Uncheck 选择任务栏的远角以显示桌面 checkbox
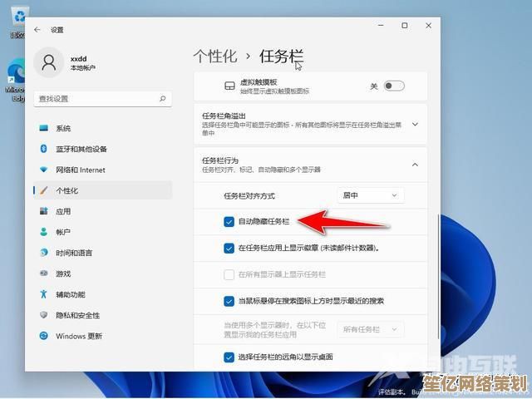 [229, 357]
